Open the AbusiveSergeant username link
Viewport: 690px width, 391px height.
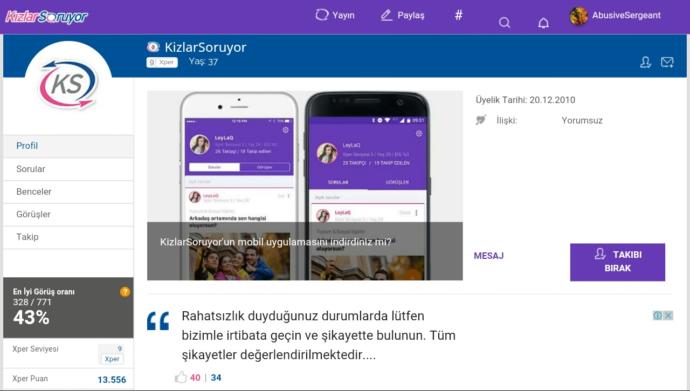click(626, 15)
